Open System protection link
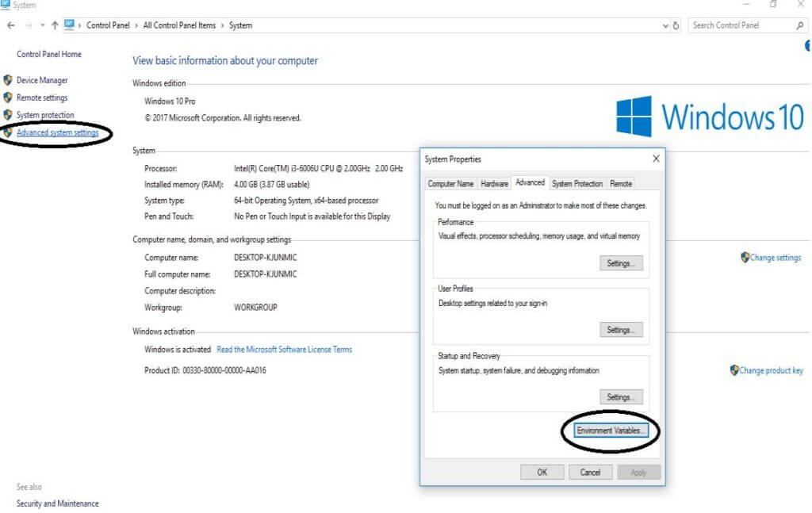Image resolution: width=812 pixels, height=513 pixels. click(45, 115)
